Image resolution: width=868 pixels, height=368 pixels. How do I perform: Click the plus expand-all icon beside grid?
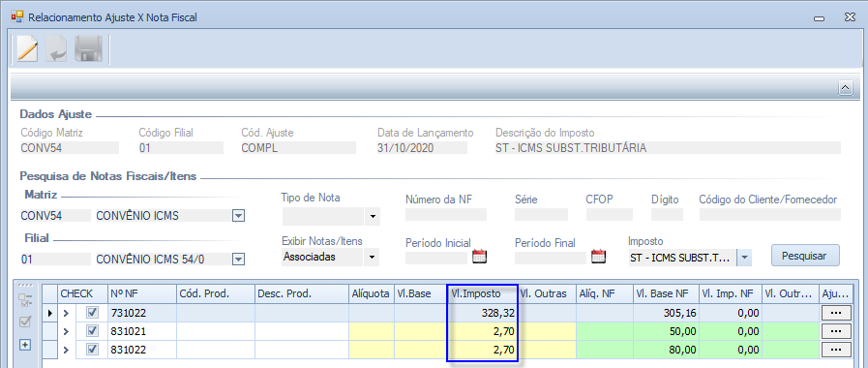[25, 345]
